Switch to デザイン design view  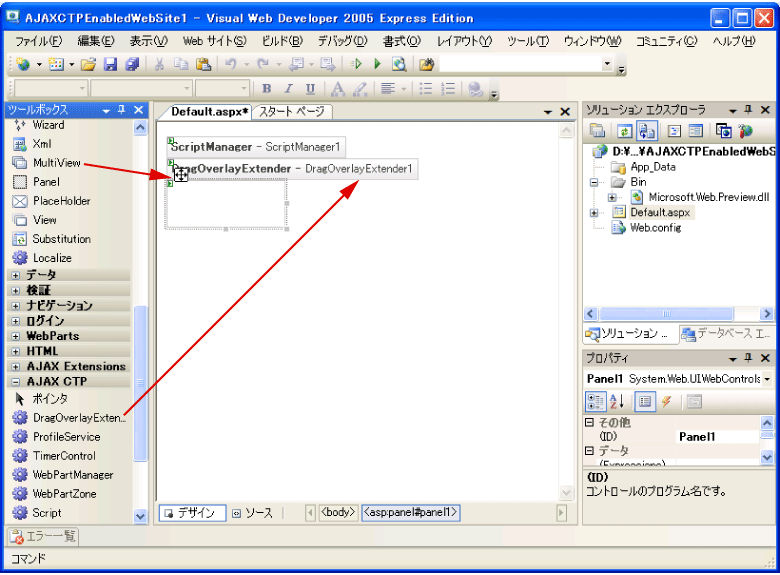tap(193, 513)
